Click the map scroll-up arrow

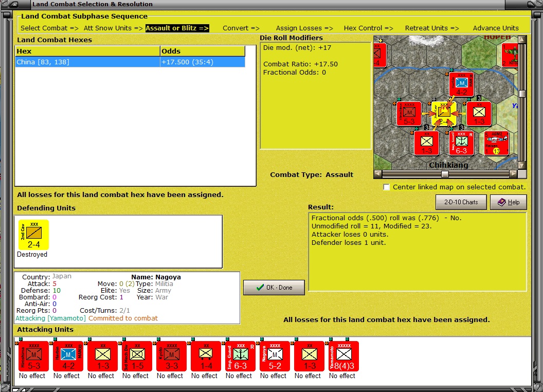pos(522,39)
